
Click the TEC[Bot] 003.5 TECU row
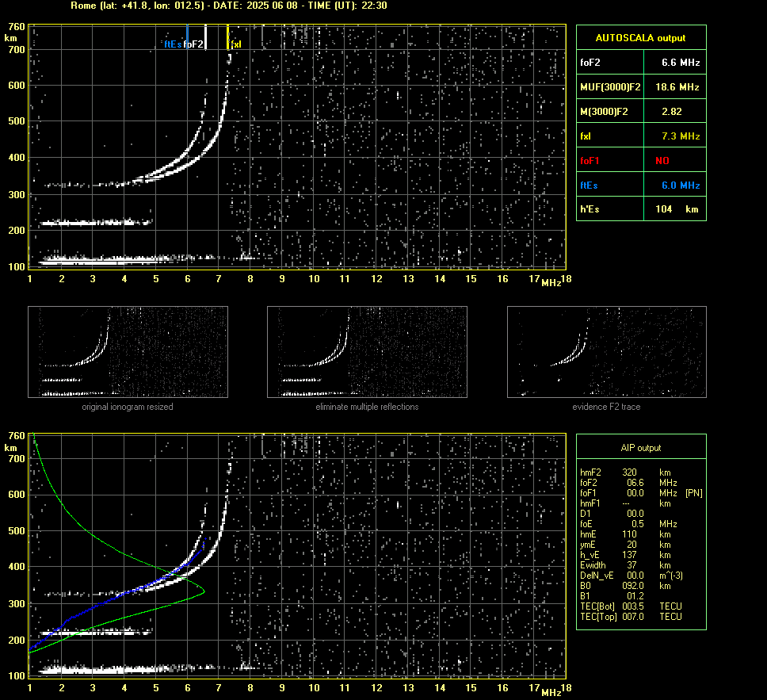(x=631, y=606)
